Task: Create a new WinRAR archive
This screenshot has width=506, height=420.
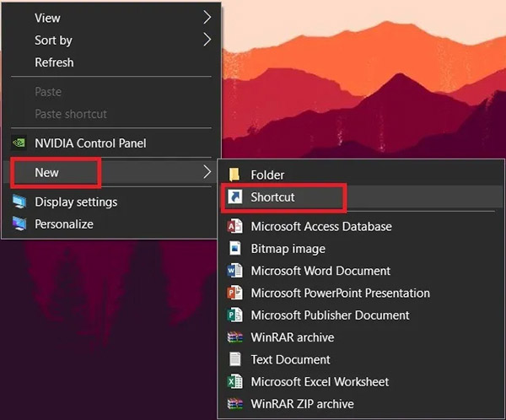Action: tap(361, 337)
